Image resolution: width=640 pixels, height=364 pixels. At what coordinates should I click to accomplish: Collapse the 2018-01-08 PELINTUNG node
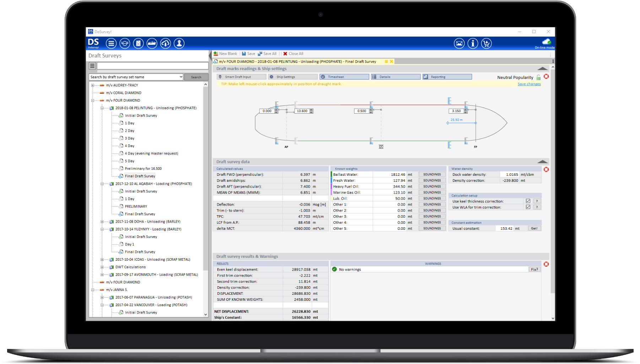point(102,108)
